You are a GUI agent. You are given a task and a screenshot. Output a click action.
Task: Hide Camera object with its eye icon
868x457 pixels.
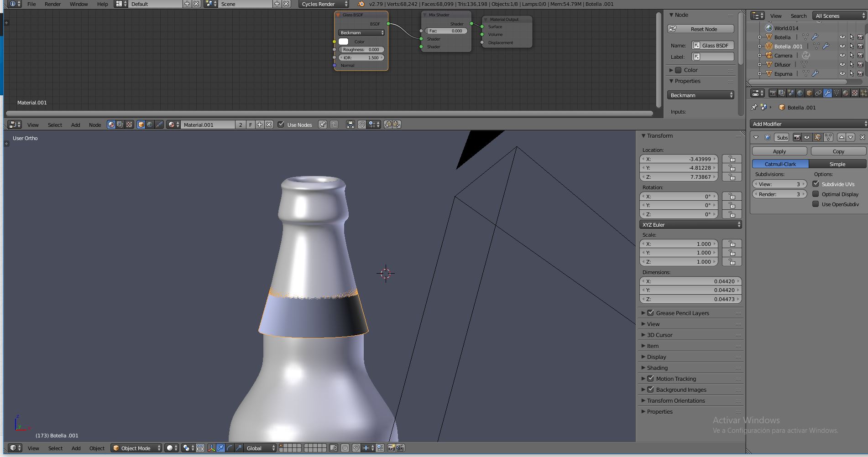point(842,55)
